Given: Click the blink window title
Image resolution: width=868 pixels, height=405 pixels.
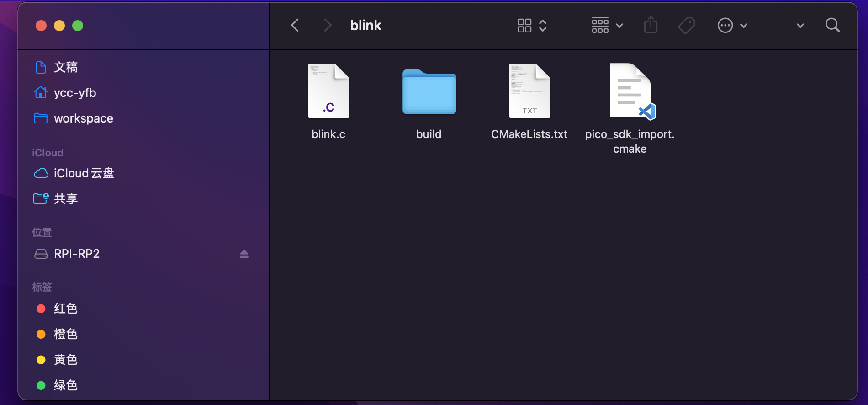Looking at the screenshot, I should point(365,25).
